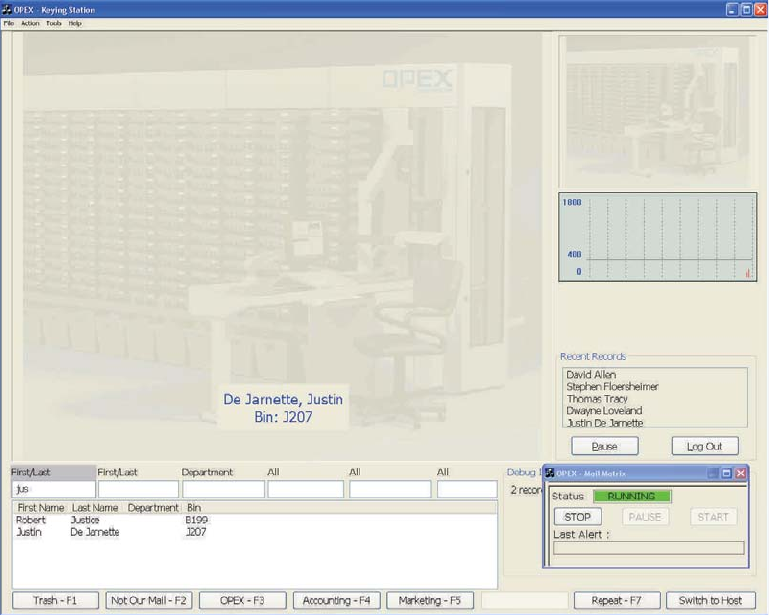
Task: Click the Last Alert text box
Action: (x=648, y=548)
